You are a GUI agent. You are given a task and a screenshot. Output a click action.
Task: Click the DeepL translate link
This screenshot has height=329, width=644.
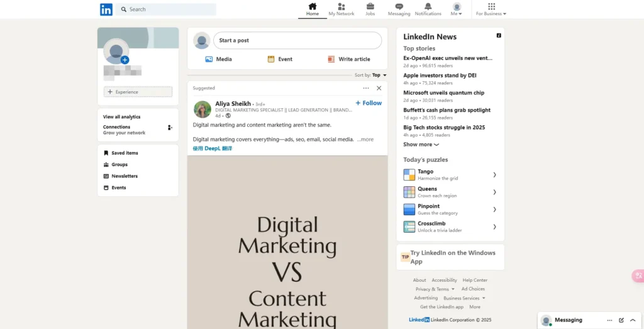(213, 148)
